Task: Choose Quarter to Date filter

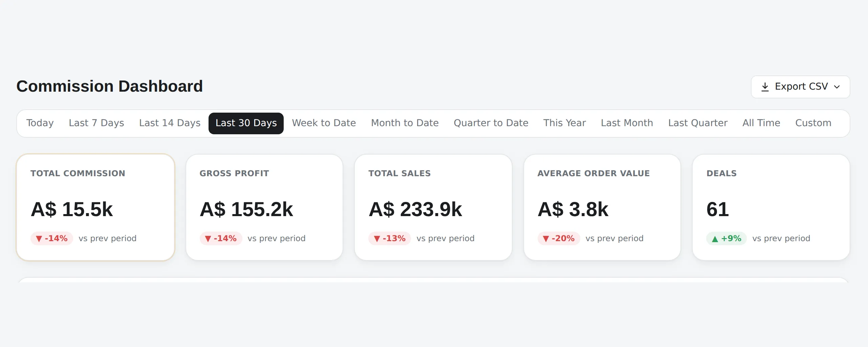Action: (491, 123)
